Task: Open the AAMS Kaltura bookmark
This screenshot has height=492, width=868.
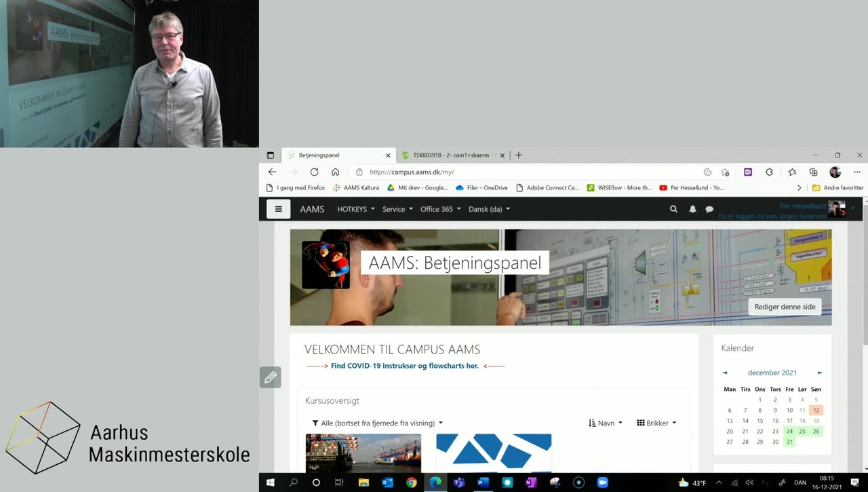Action: [x=355, y=188]
